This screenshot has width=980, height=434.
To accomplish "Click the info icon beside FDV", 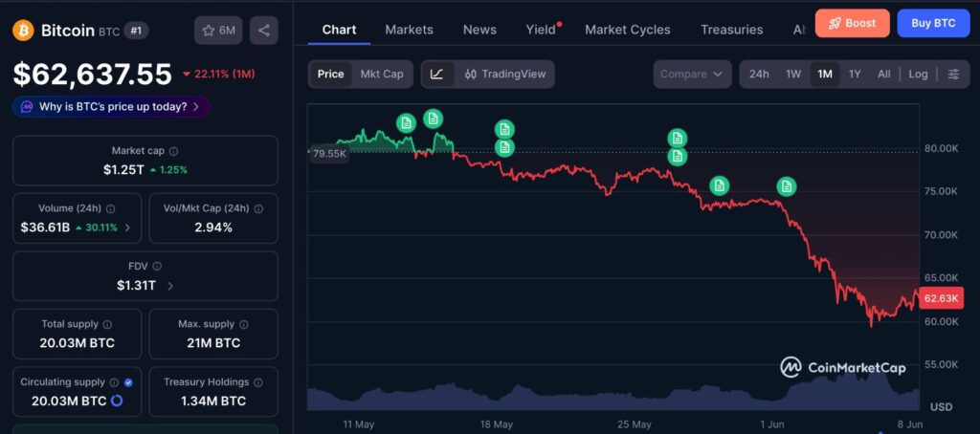I will [157, 266].
